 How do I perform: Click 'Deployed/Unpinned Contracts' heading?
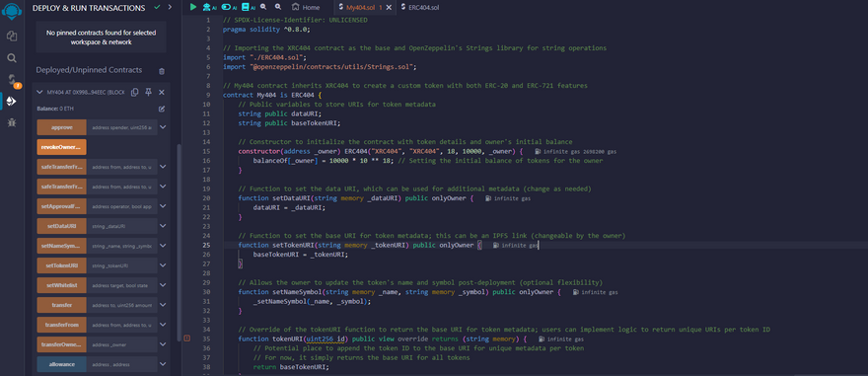pos(89,70)
